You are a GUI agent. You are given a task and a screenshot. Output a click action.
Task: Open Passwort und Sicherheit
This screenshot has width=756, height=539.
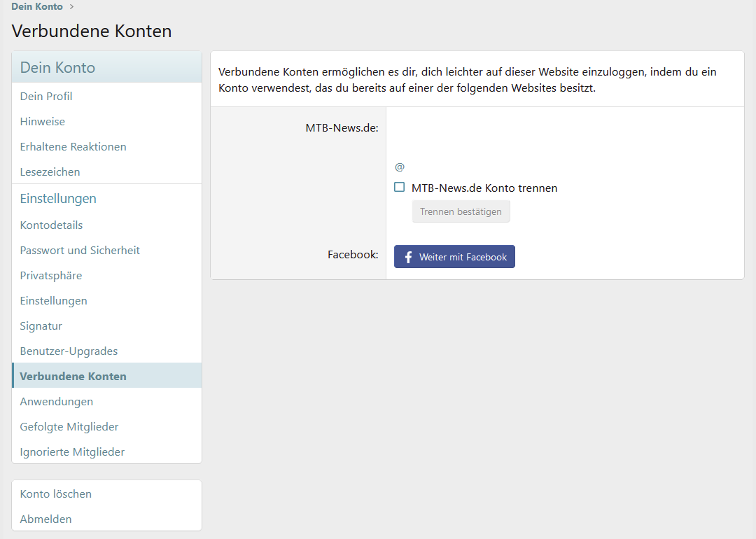(106, 250)
